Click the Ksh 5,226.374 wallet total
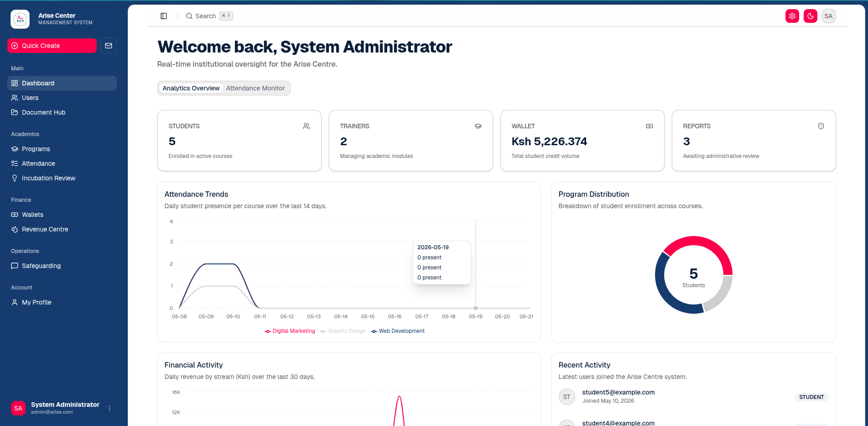This screenshot has height=426, width=868. click(x=549, y=142)
